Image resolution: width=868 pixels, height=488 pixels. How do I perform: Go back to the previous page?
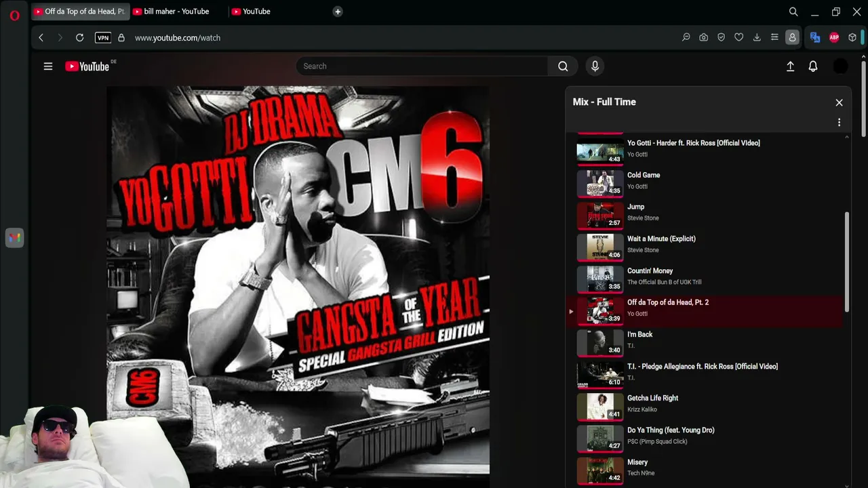[41, 38]
